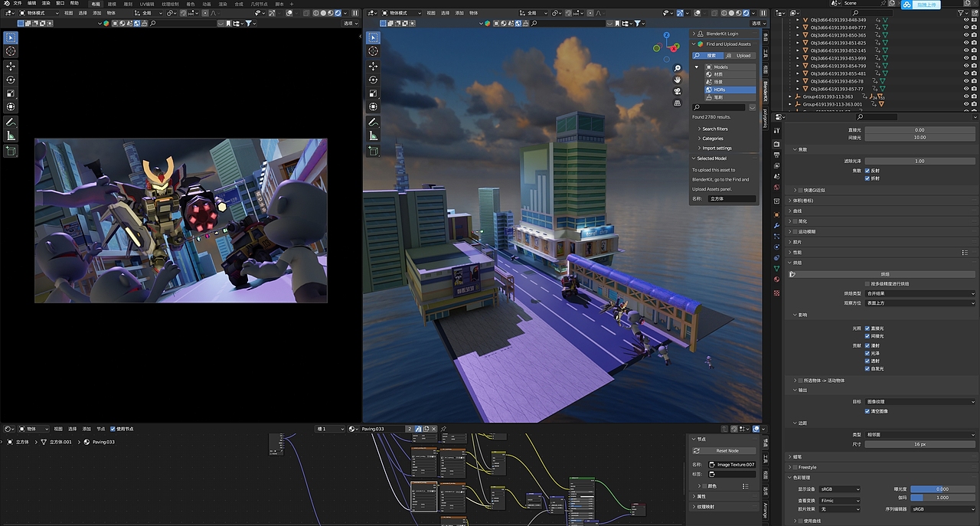The image size is (980, 526).
Task: Disable render camera for Group-6191393-113-363
Action: tap(974, 96)
